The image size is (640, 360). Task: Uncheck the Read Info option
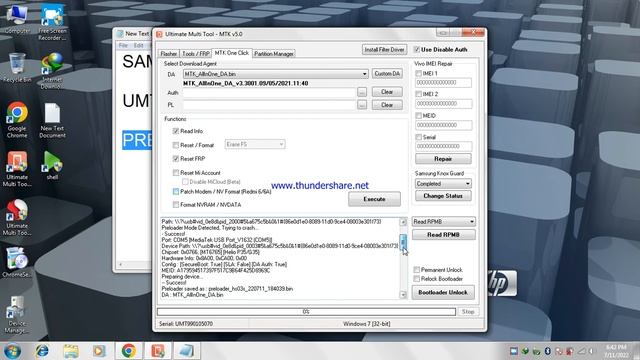[x=176, y=131]
